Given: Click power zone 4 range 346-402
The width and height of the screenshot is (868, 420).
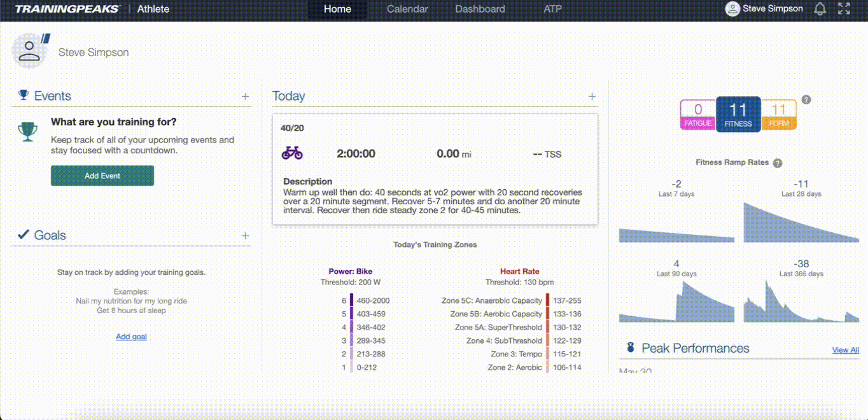Looking at the screenshot, I should [372, 327].
